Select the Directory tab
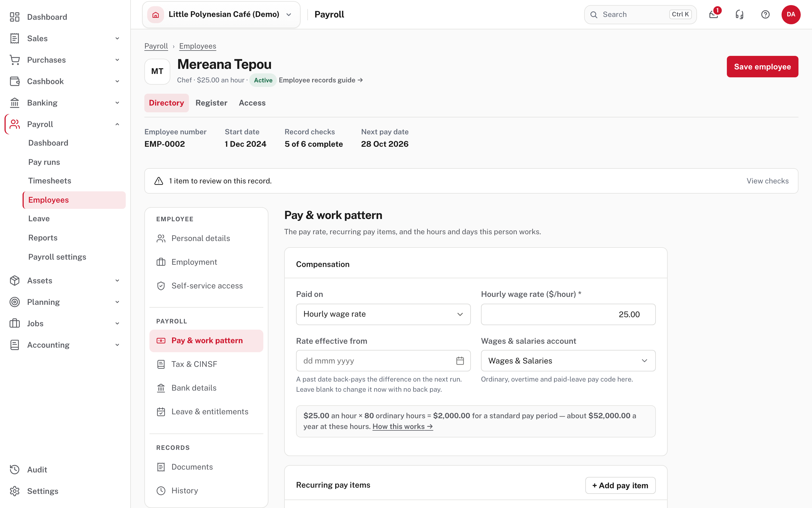Viewport: 812px width, 508px height. 166,103
